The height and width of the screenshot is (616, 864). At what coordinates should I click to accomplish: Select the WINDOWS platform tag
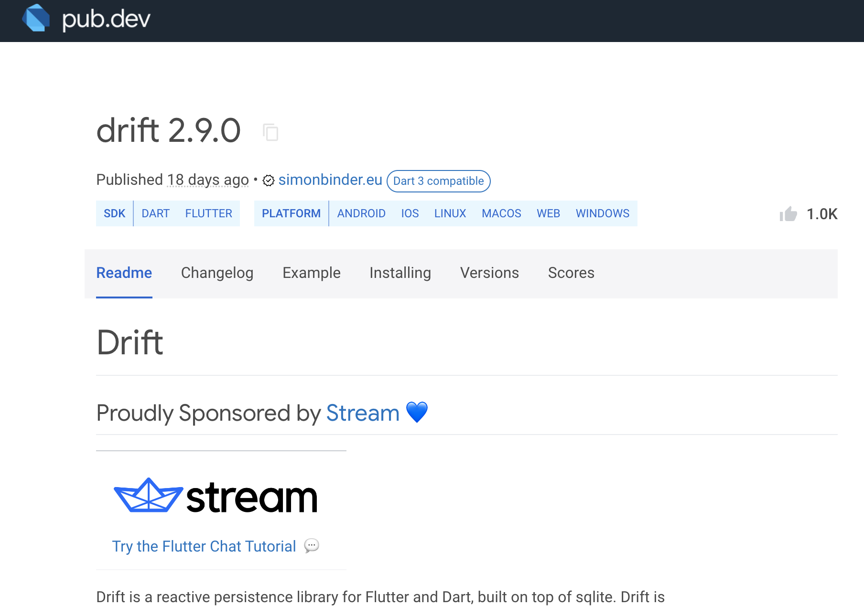603,213
